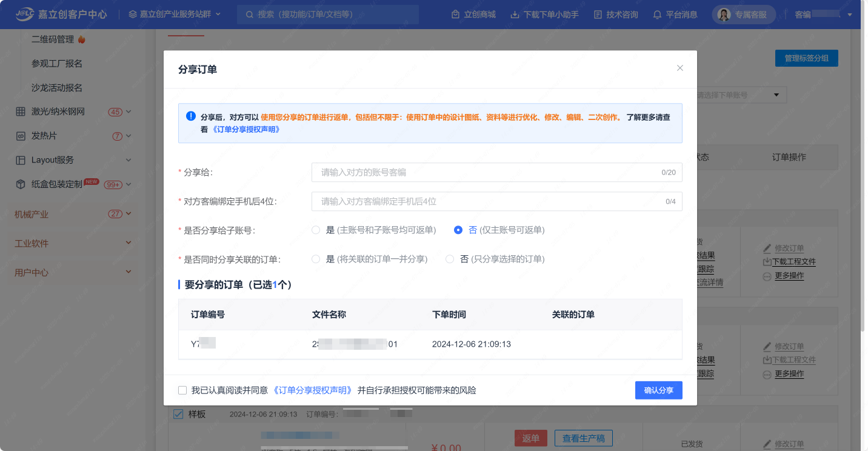Open 技术咨询 document icon
Image resolution: width=868 pixels, height=451 pixels.
click(598, 15)
